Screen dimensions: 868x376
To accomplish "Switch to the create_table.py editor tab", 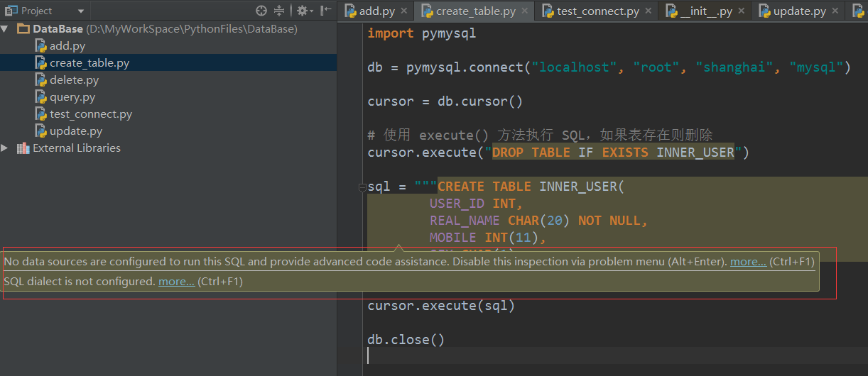I will pos(476,11).
